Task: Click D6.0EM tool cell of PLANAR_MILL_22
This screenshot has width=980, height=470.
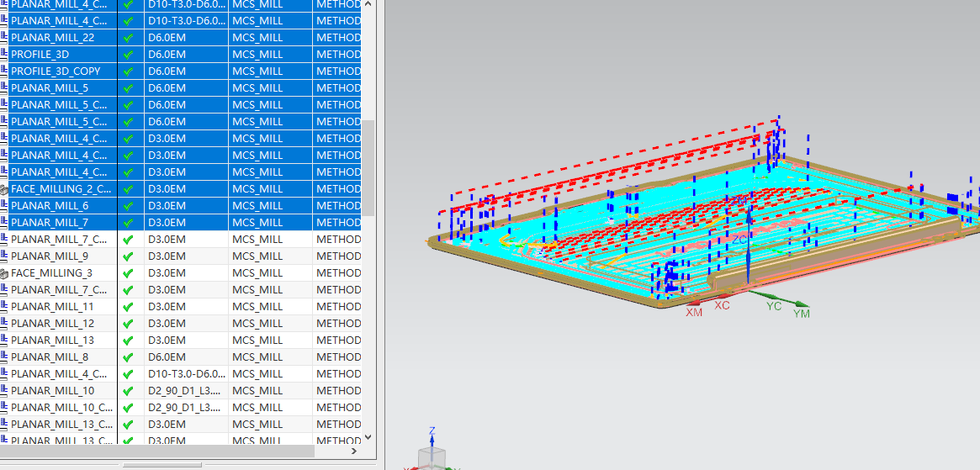Action: coord(186,38)
